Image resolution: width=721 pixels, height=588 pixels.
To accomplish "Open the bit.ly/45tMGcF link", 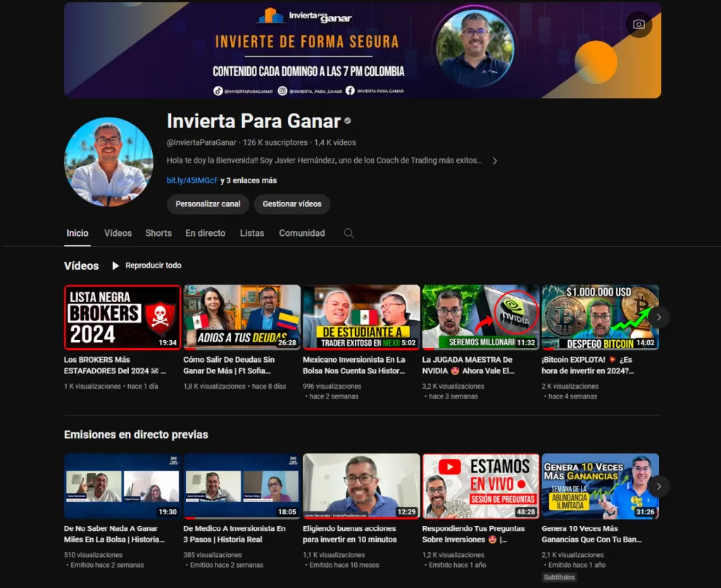I will (x=192, y=181).
